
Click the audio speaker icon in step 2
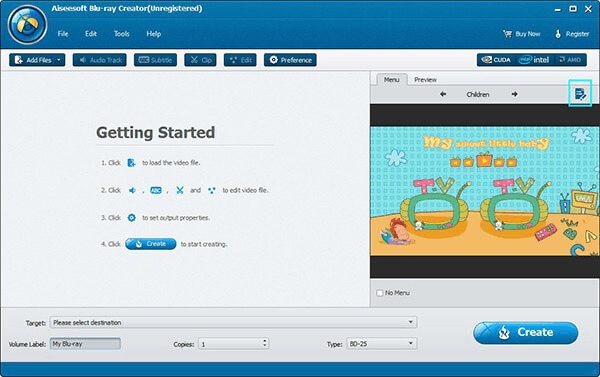click(132, 190)
